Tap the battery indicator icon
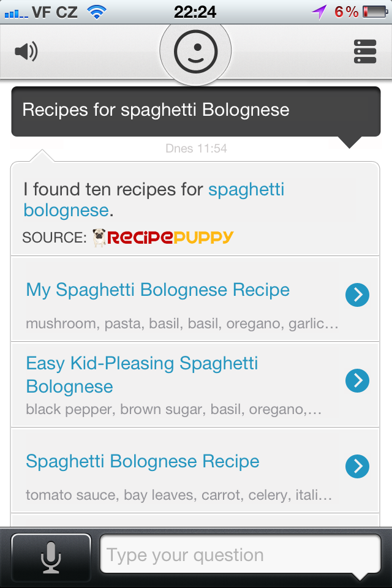392x588 pixels. [375, 11]
